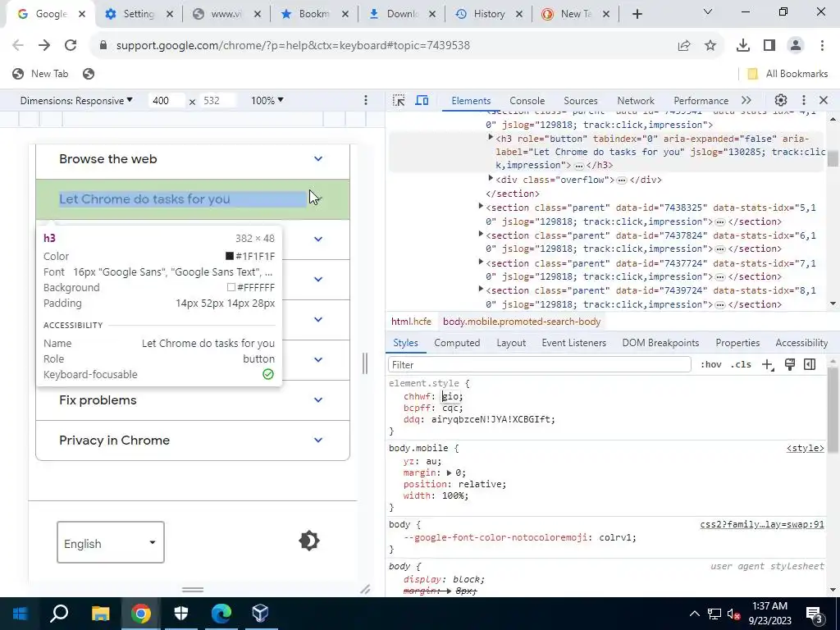Image resolution: width=840 pixels, height=630 pixels.
Task: Open the Event Listeners tab
Action: (573, 343)
